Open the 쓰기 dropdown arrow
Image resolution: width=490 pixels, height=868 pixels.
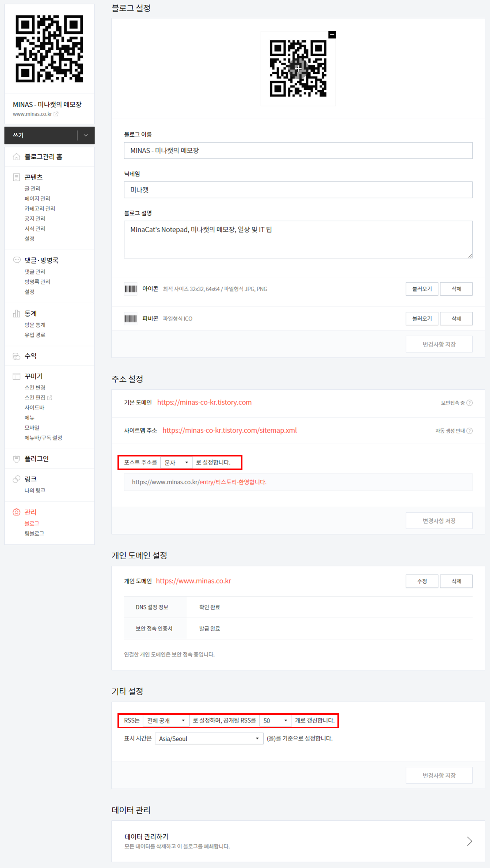(86, 135)
